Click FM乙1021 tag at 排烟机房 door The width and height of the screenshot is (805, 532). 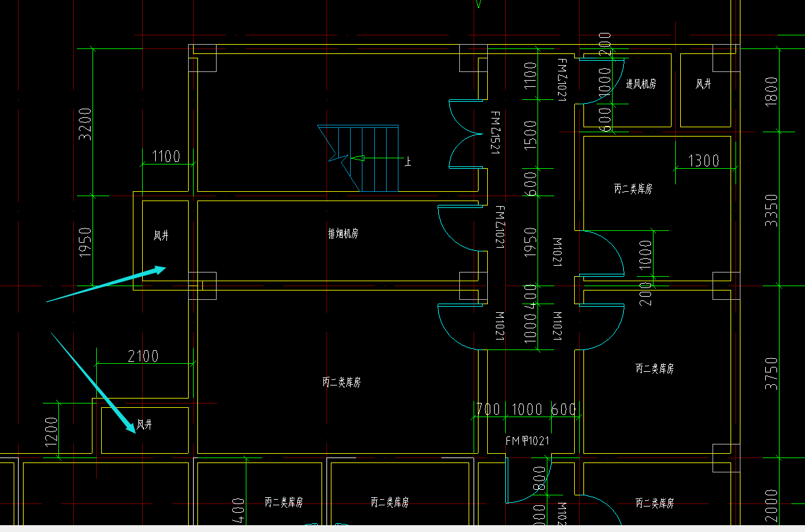pyautogui.click(x=500, y=228)
